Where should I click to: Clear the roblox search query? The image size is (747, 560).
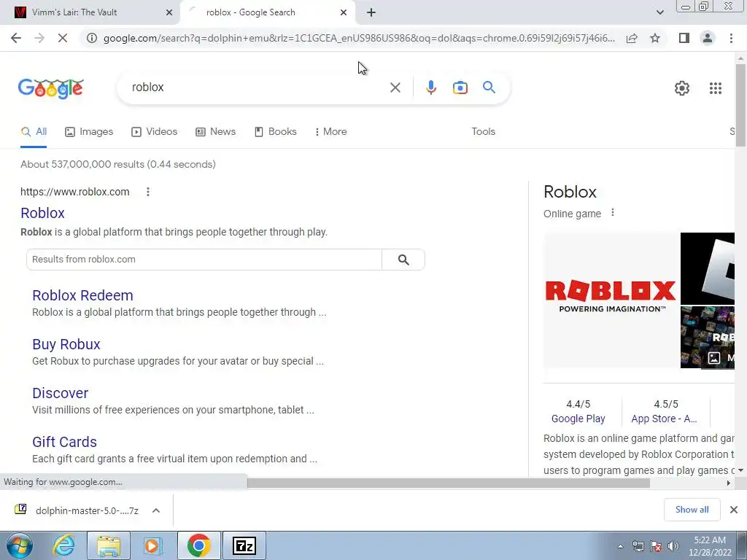tap(395, 87)
